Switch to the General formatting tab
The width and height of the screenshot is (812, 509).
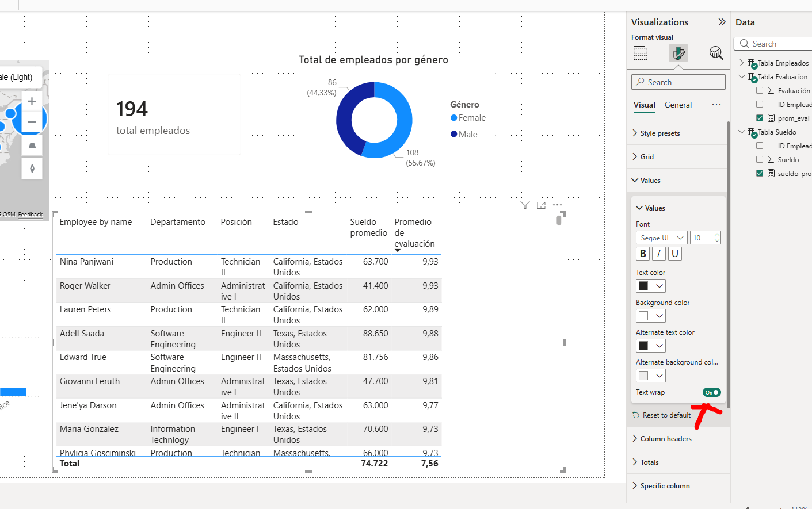(x=678, y=105)
